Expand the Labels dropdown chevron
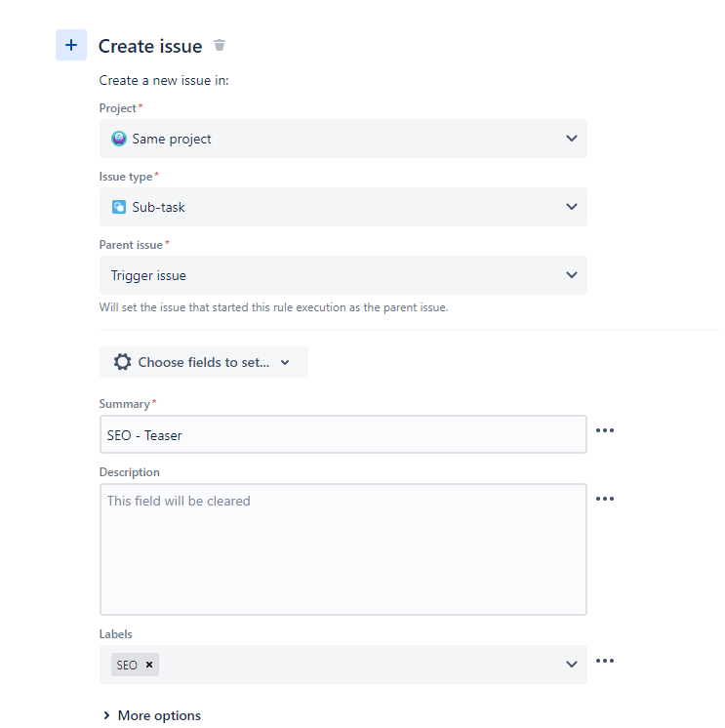725x728 pixels. pyautogui.click(x=572, y=665)
